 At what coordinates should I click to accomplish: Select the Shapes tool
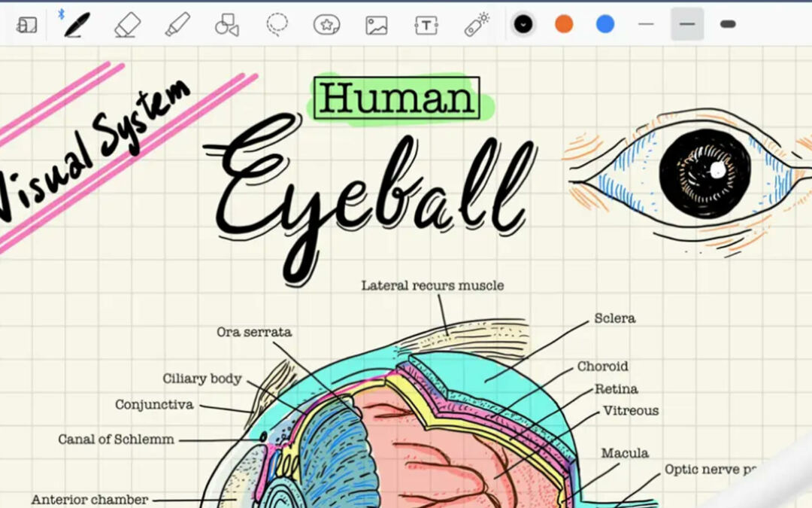coord(226,25)
